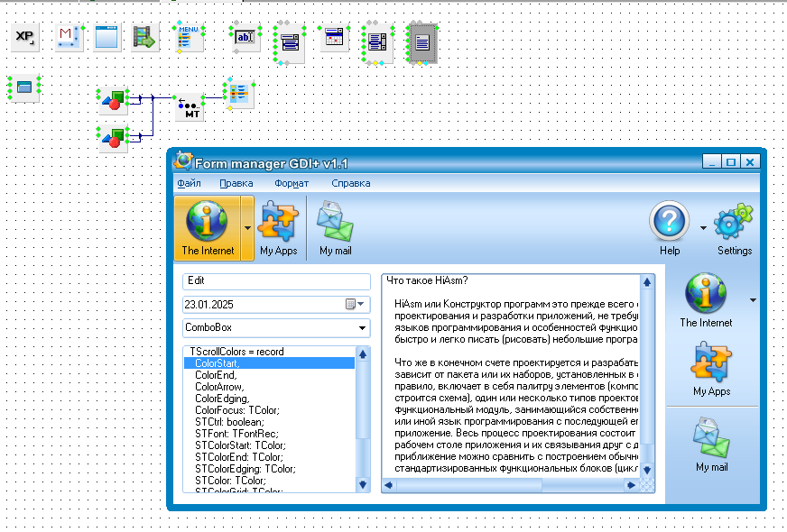Select the 'ColorEdging,' list row
The image size is (787, 532).
click(270, 399)
